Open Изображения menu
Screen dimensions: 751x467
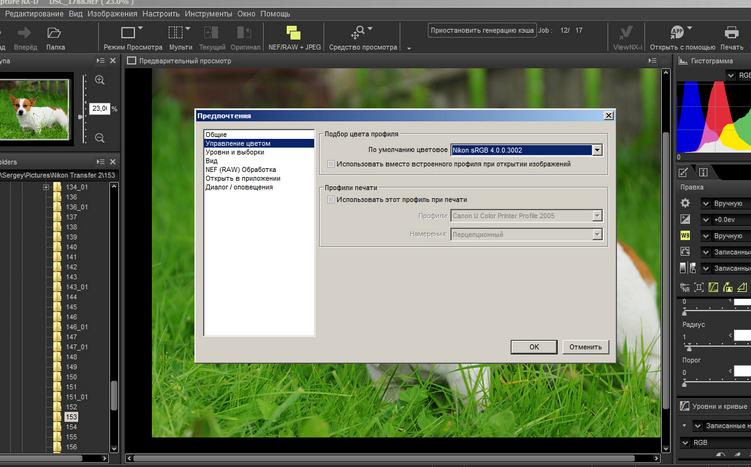[x=112, y=14]
